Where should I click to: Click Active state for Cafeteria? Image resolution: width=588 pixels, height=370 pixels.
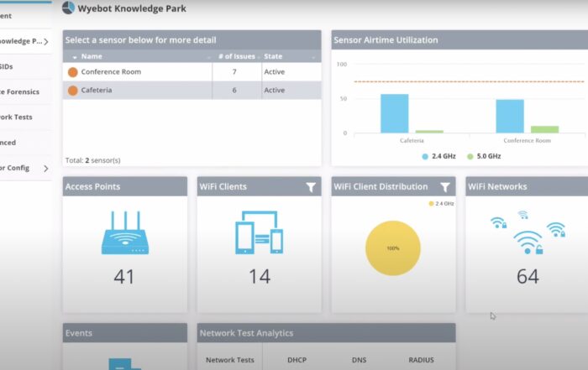(275, 90)
